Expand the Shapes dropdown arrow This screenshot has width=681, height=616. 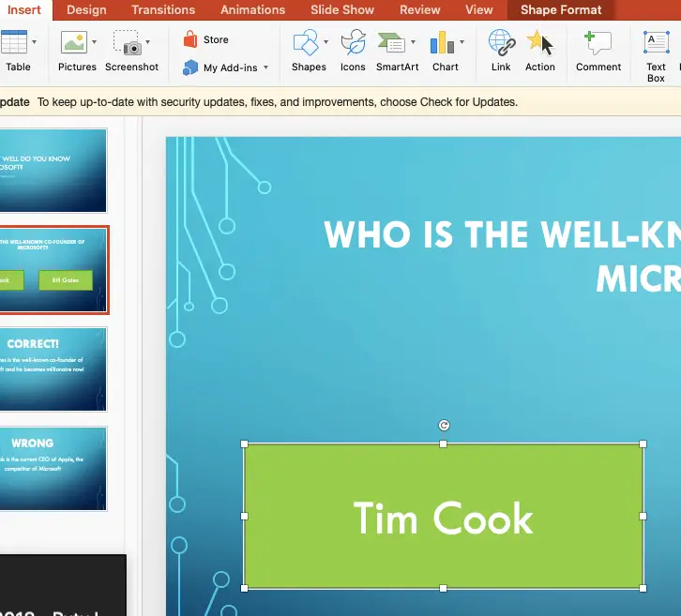tap(325, 42)
